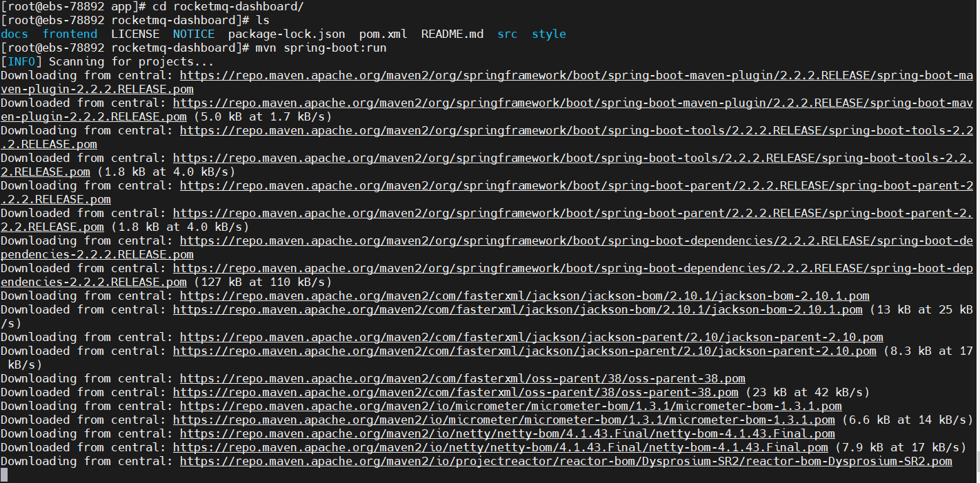
Task: Follow the Downloaded jackson-parent-2.10.pom link
Action: 524,351
